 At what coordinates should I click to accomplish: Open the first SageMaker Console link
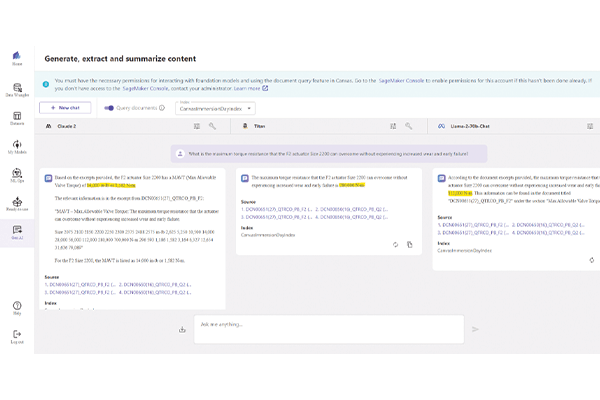pyautogui.click(x=401, y=81)
